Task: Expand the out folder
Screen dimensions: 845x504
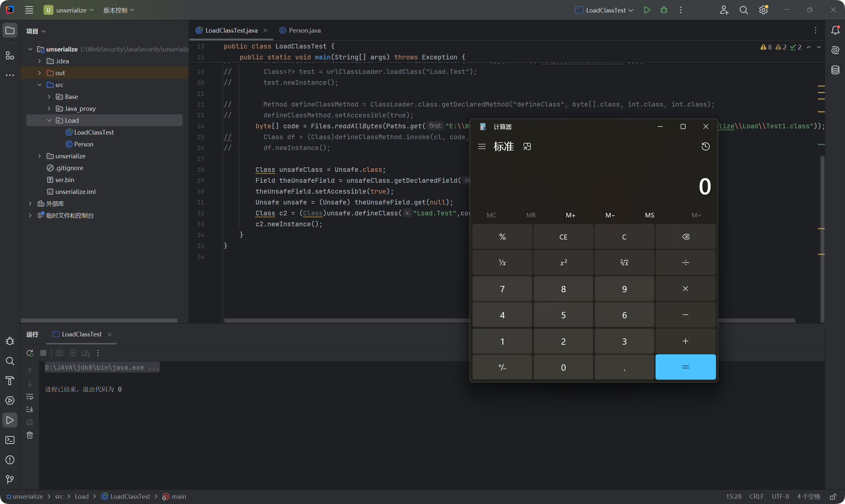Action: click(39, 73)
